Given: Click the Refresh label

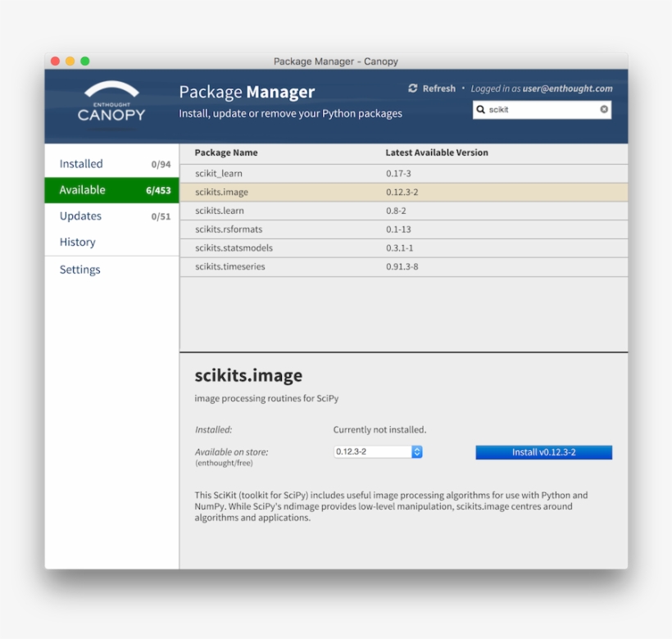Looking at the screenshot, I should (x=439, y=88).
